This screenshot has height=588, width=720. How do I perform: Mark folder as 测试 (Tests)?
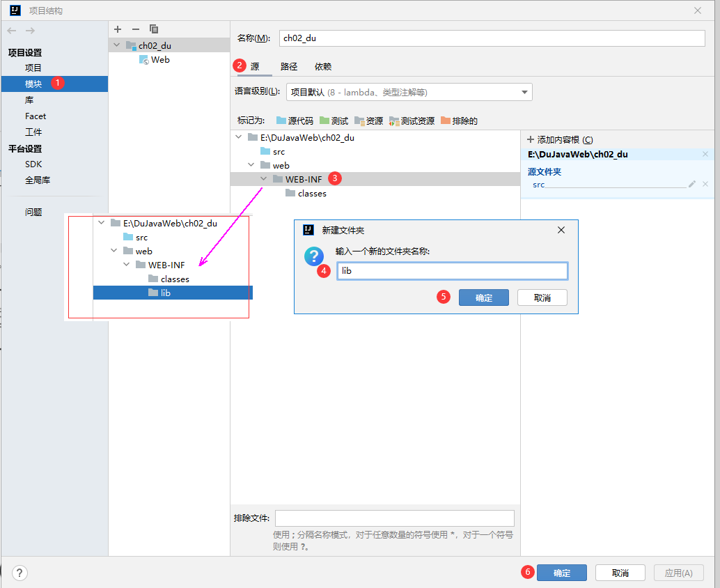point(334,121)
